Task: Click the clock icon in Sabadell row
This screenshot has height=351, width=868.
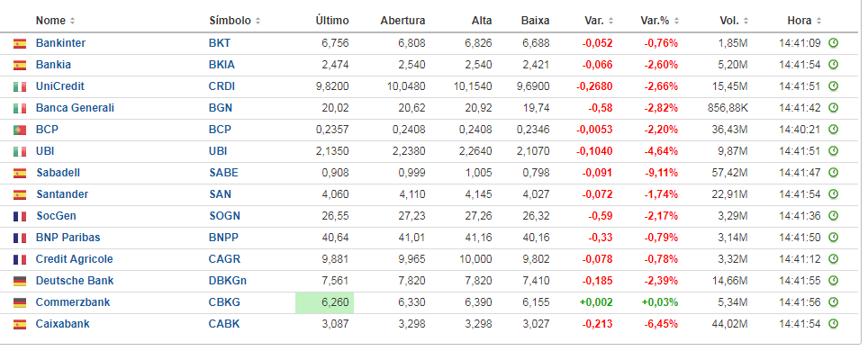Action: coord(833,173)
